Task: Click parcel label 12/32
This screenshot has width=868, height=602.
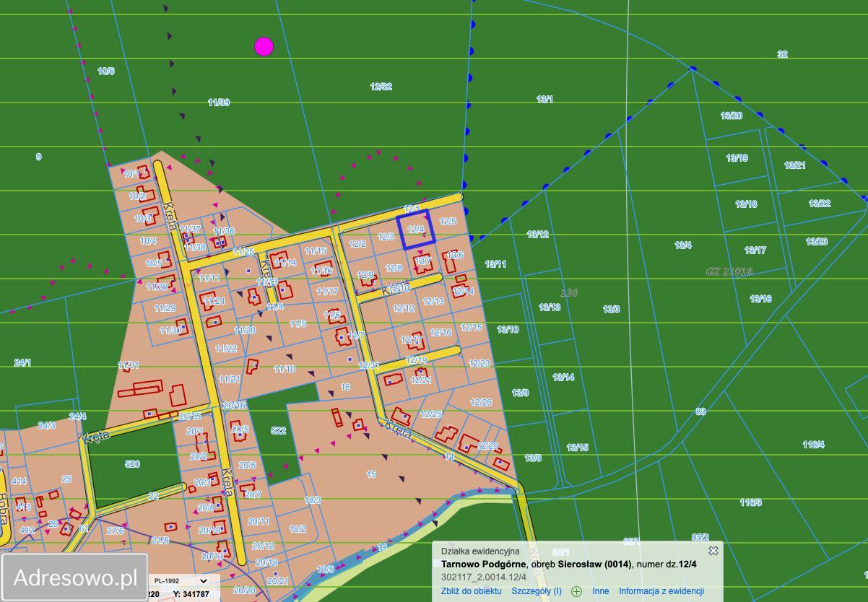Action: click(381, 87)
